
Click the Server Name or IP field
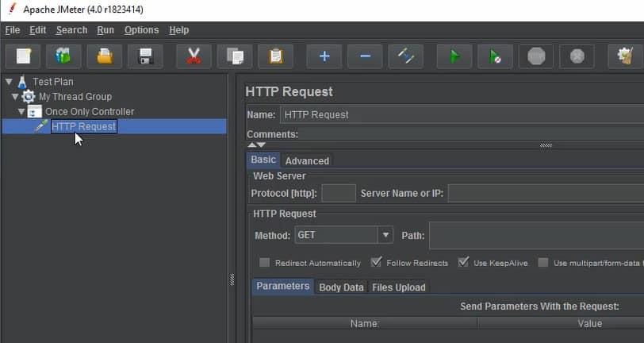546,193
